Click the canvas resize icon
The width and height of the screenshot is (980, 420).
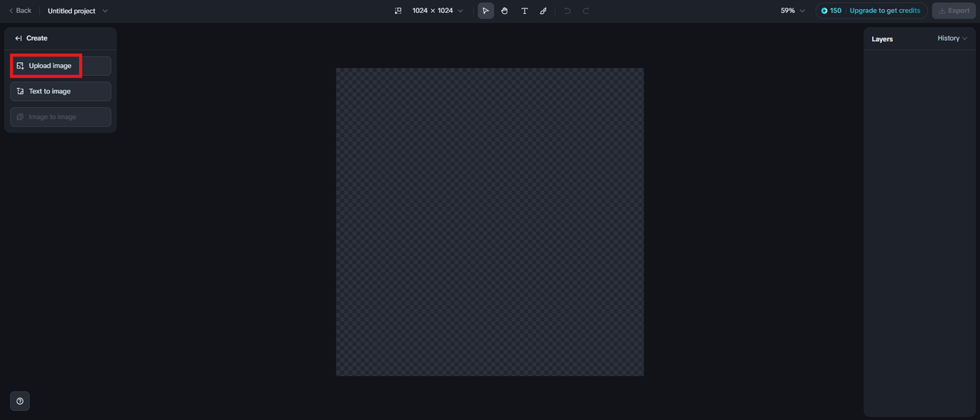pos(398,11)
